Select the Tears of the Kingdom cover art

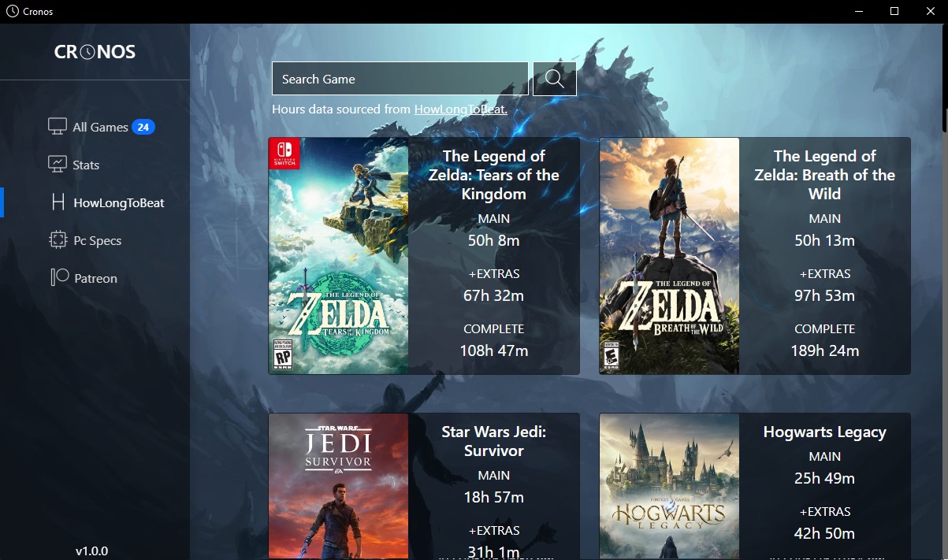(x=338, y=256)
